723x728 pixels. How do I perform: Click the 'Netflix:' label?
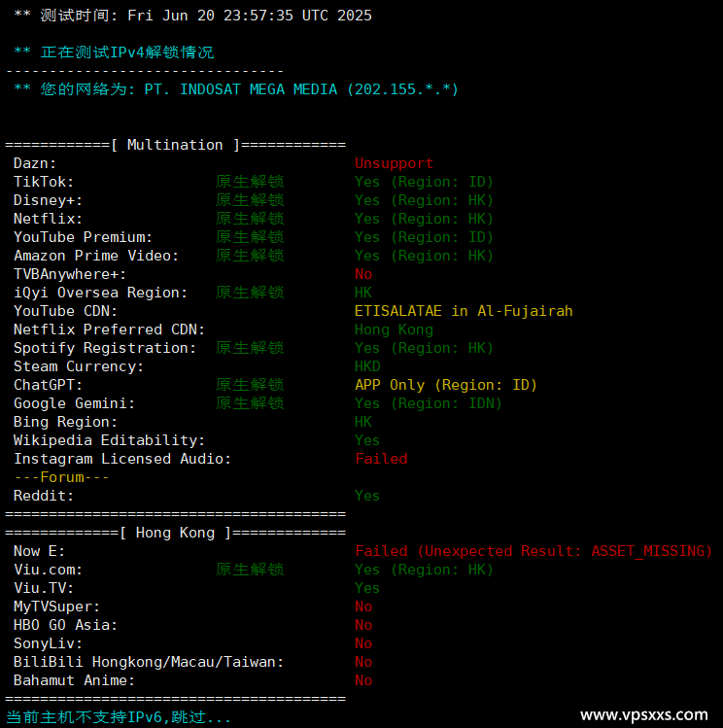pyautogui.click(x=49, y=219)
